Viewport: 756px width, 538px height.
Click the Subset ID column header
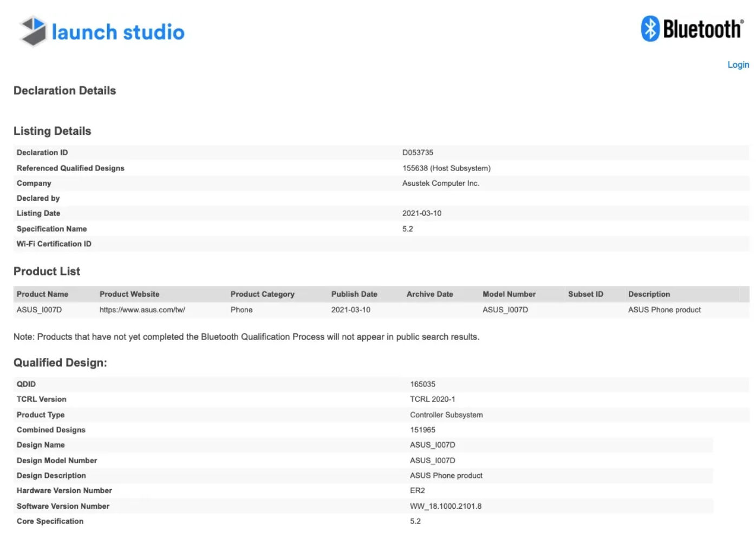click(x=585, y=294)
